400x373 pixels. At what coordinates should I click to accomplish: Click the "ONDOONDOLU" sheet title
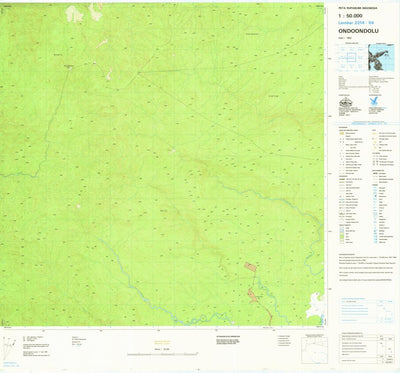click(x=358, y=31)
